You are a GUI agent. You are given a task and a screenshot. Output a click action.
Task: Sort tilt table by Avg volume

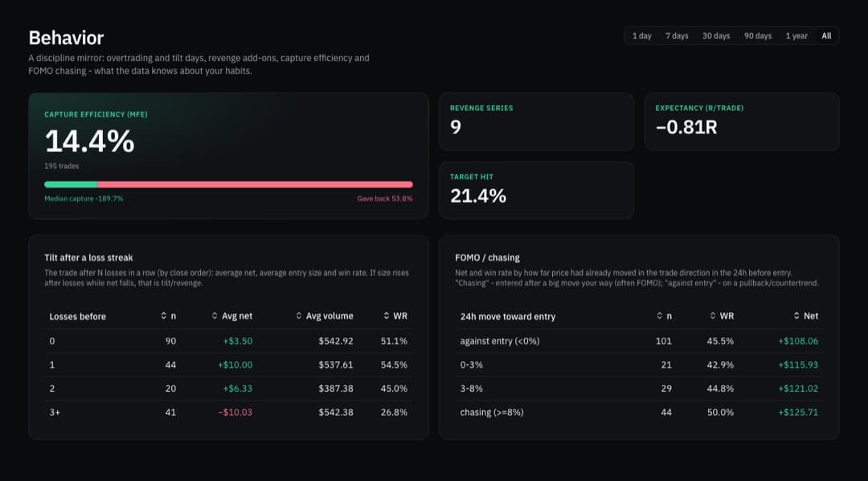coord(325,316)
